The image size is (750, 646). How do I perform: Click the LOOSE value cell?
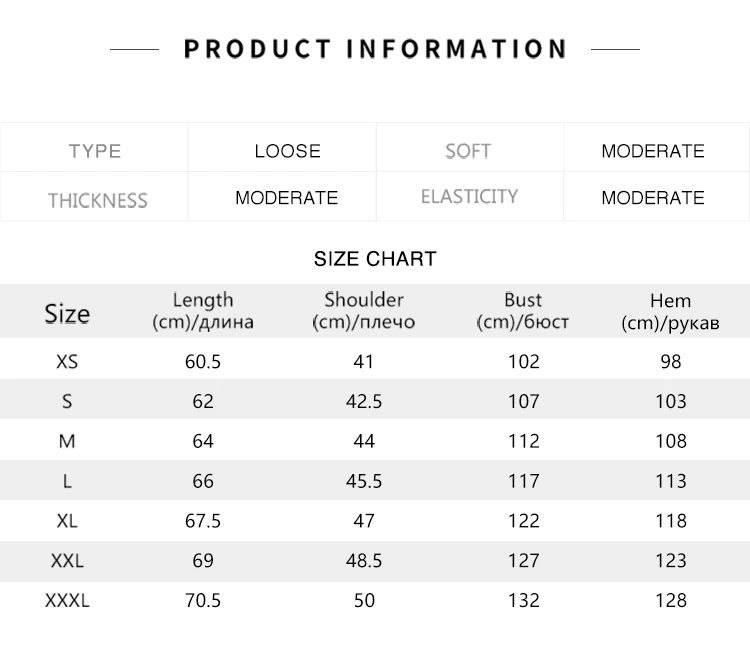click(282, 147)
